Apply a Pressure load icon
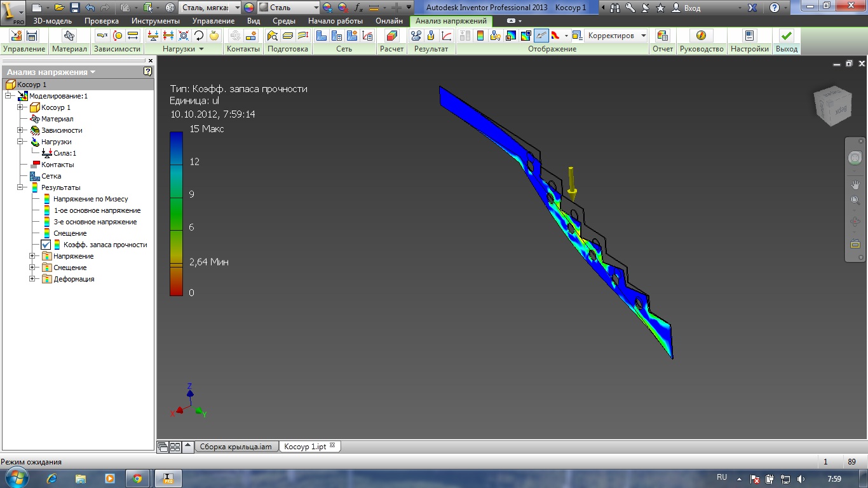Screen dimensions: 868x488 pos(168,36)
